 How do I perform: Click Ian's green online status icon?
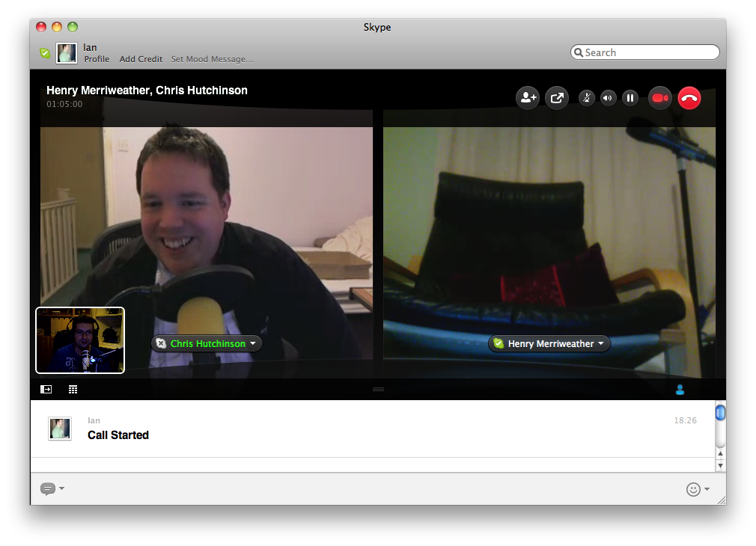pyautogui.click(x=45, y=53)
